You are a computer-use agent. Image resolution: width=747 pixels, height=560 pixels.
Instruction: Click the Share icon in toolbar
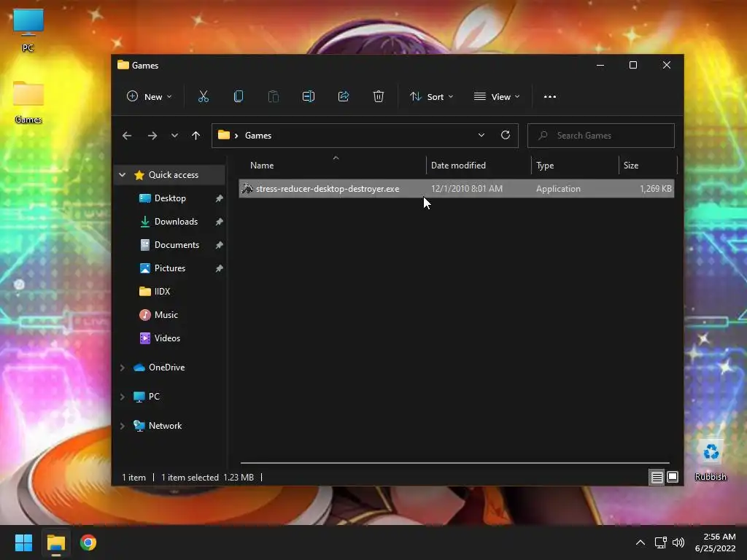344,97
